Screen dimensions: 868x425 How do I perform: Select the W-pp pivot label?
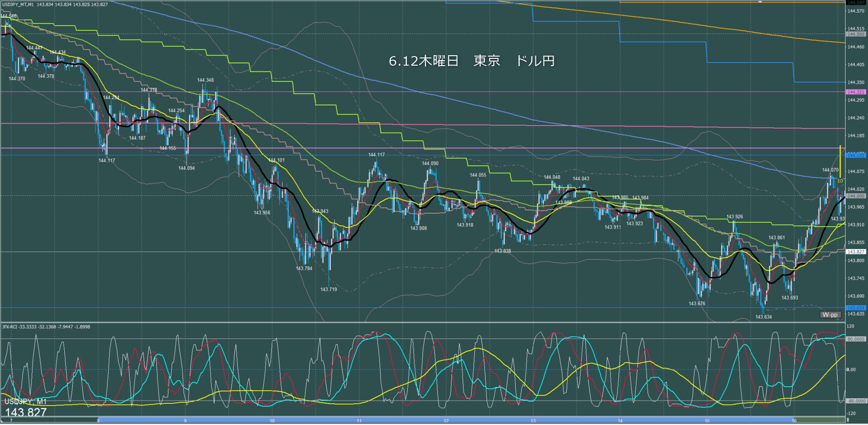tap(830, 315)
